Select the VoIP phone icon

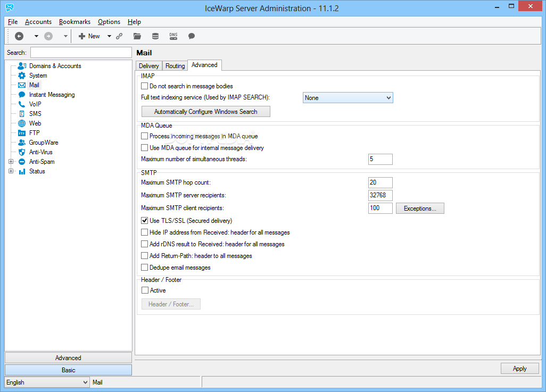[x=22, y=104]
